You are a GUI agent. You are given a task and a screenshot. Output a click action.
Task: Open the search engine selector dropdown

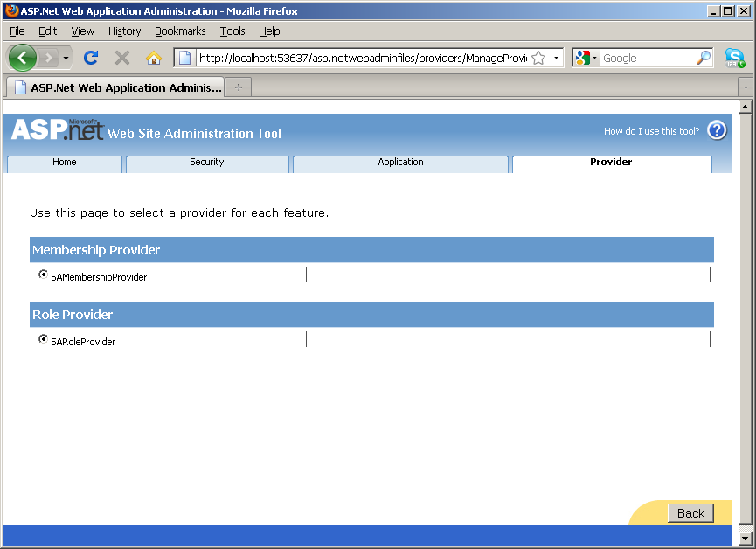tap(594, 58)
